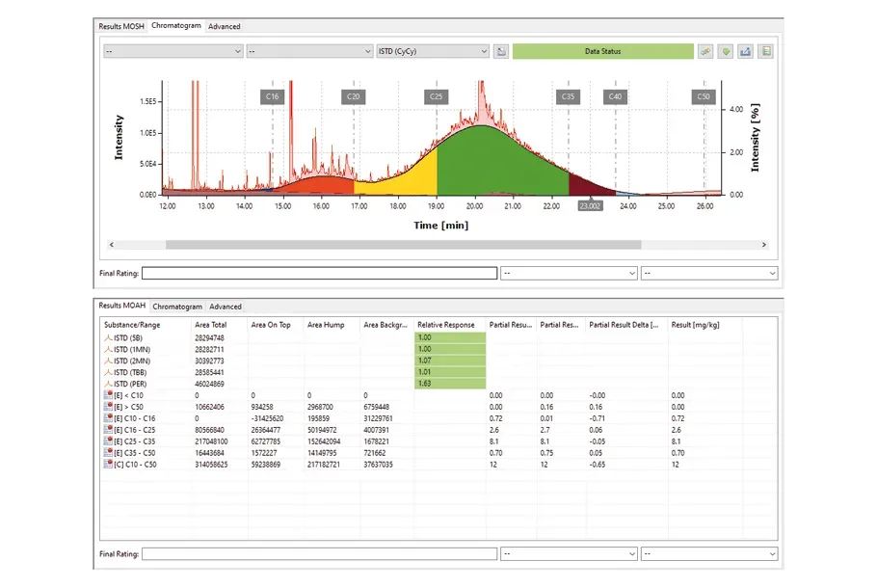Sort by the Relative Response column header
The height and width of the screenshot is (588, 877).
pyautogui.click(x=446, y=325)
